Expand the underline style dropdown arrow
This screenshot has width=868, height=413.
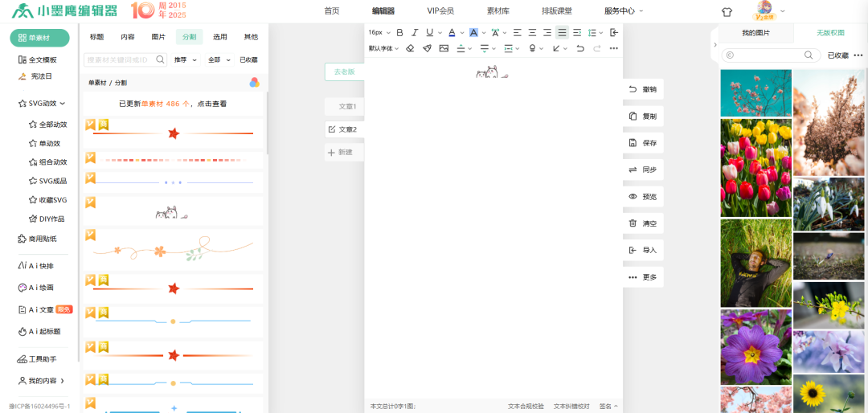click(440, 33)
